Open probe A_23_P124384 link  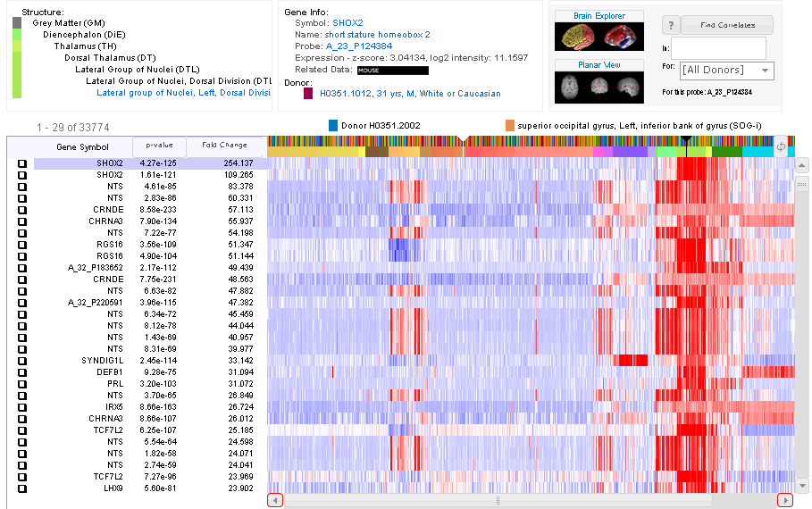[x=359, y=46]
